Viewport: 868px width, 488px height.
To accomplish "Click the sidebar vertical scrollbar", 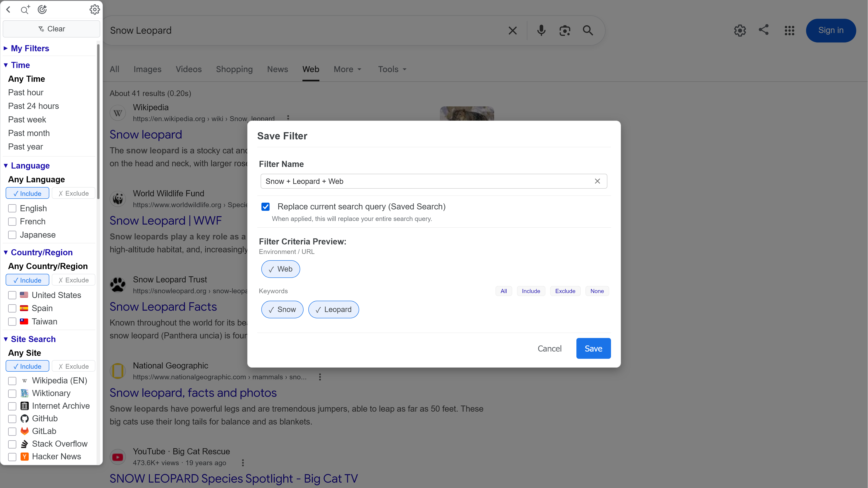I will click(98, 121).
